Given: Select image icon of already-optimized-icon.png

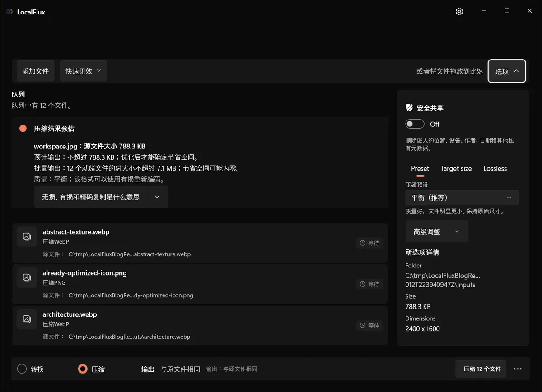Looking at the screenshot, I should [x=27, y=277].
